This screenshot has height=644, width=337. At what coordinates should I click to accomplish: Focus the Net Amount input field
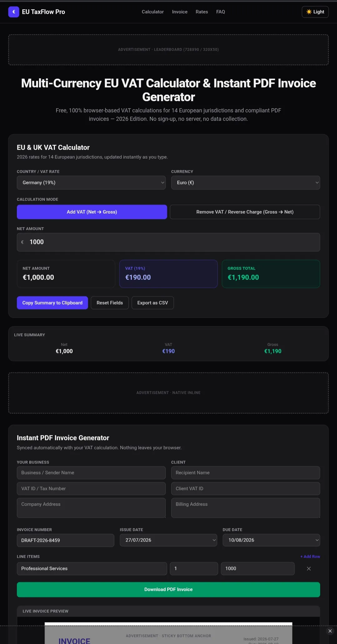168,242
